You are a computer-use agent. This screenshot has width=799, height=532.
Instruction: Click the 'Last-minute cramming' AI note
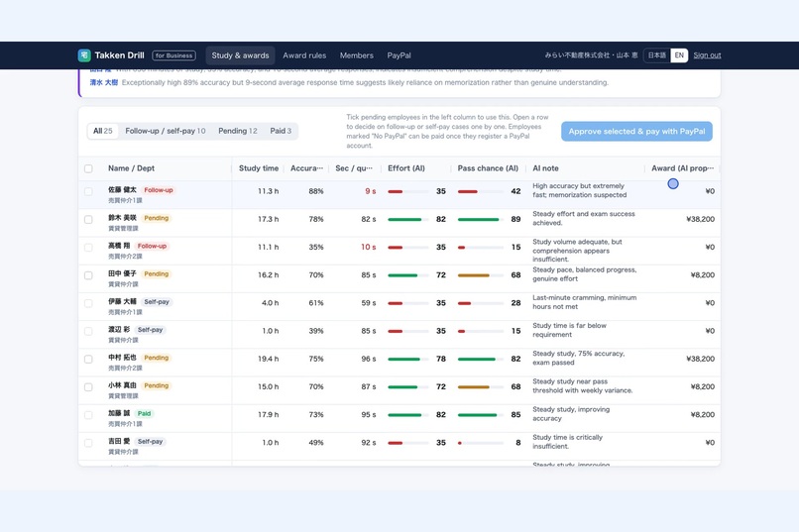pos(584,302)
